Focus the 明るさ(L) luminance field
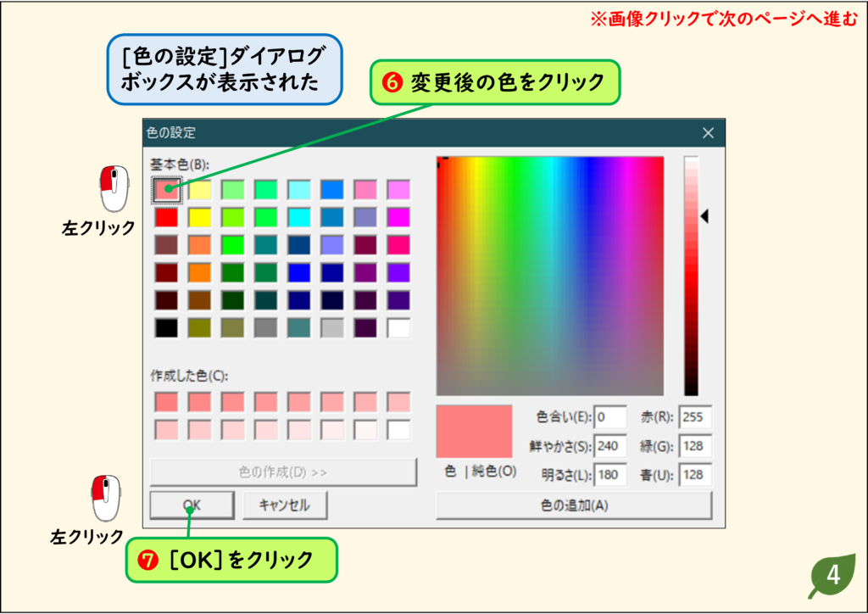 (610, 474)
